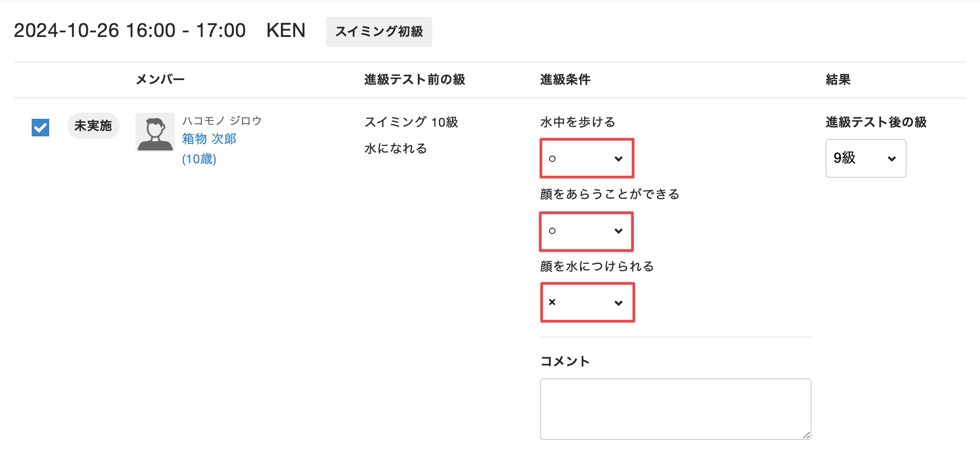980x454 pixels.
Task: Open the 顔を水につけられる dropdown showing ×
Action: coord(587,303)
